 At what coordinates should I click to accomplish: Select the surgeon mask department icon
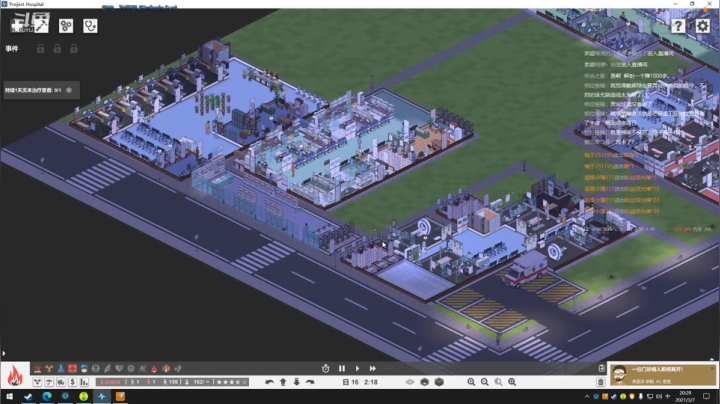point(84,368)
